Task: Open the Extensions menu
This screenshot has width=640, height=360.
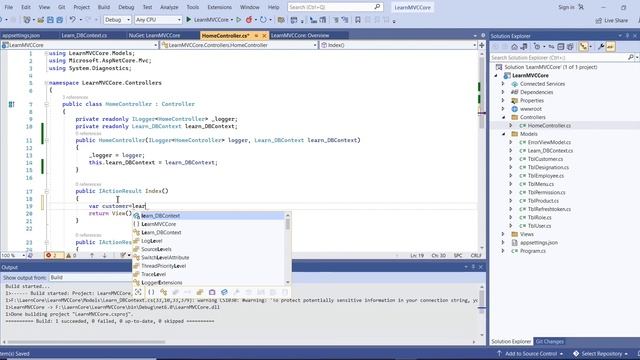Action: [220, 7]
